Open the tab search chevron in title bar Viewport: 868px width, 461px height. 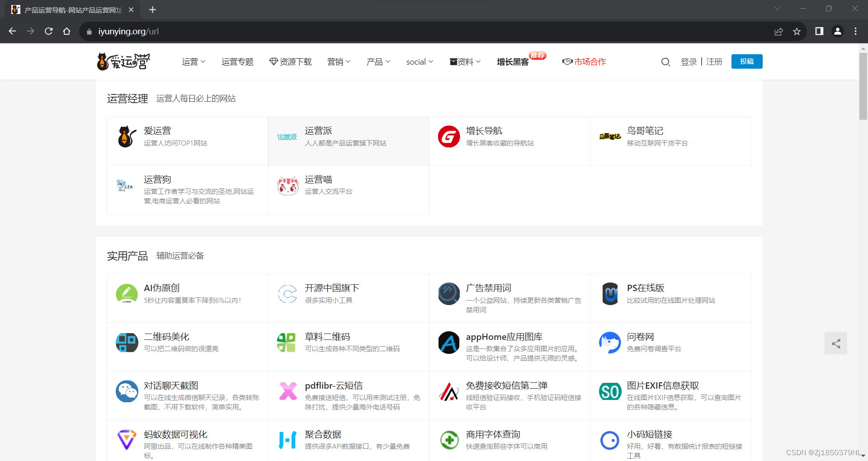[x=777, y=9]
